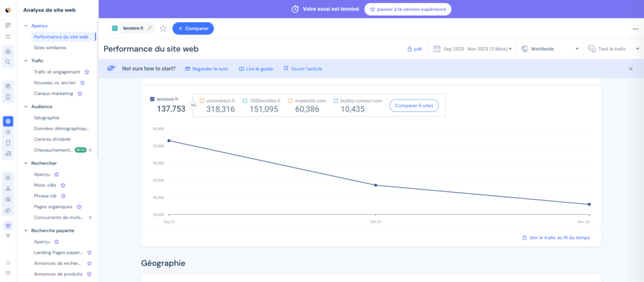The image size is (644, 282).
Task: Click the filter funnel icon in left rail
Action: 8,236
